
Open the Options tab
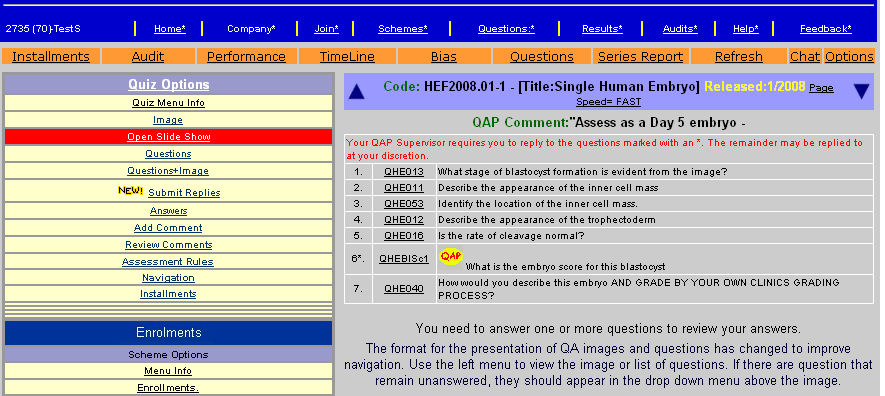[x=849, y=56]
